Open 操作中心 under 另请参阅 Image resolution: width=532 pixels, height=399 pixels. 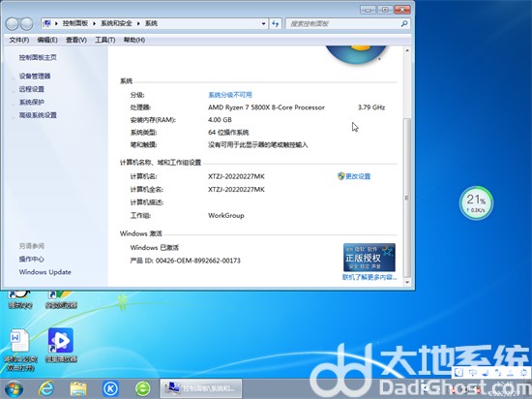[x=32, y=260]
